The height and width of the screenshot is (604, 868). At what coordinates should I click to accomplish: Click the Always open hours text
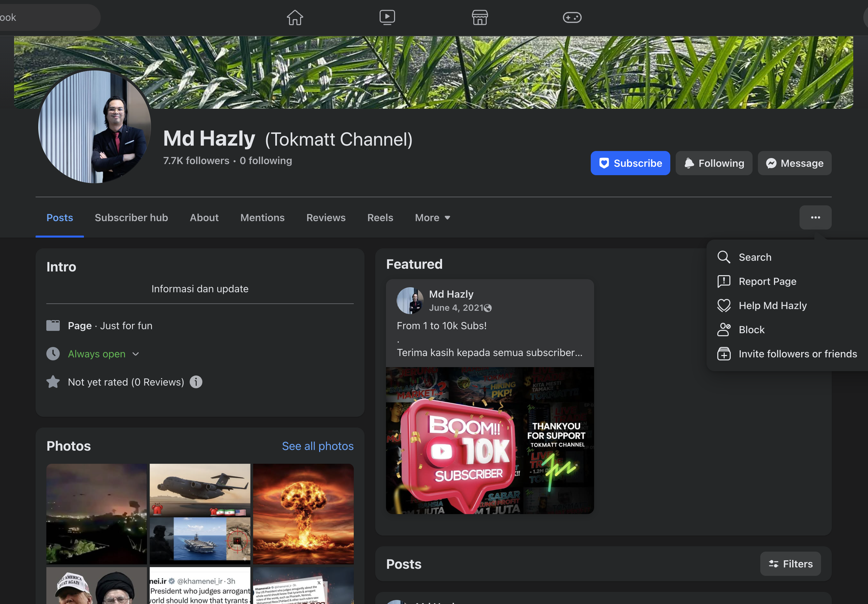pos(97,354)
